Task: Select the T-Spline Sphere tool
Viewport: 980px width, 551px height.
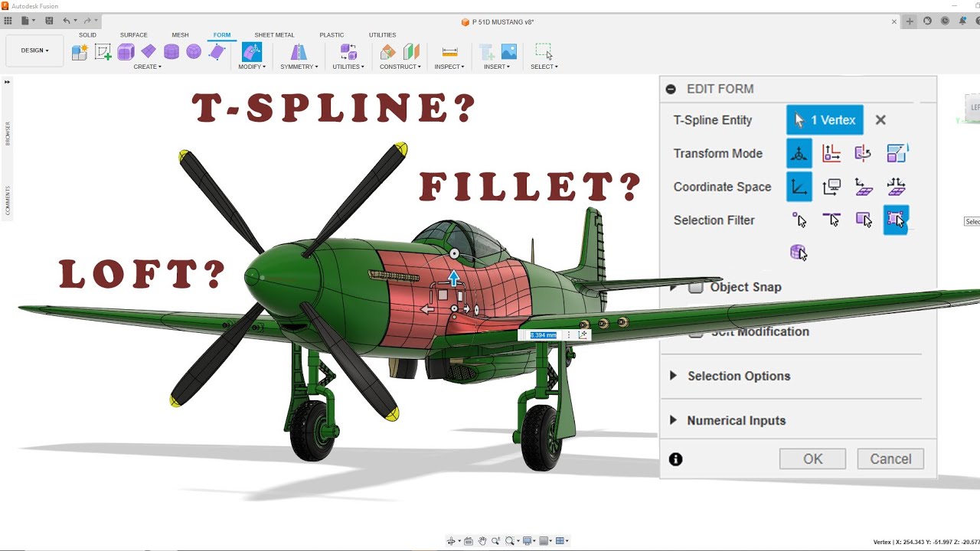Action: coord(194,51)
